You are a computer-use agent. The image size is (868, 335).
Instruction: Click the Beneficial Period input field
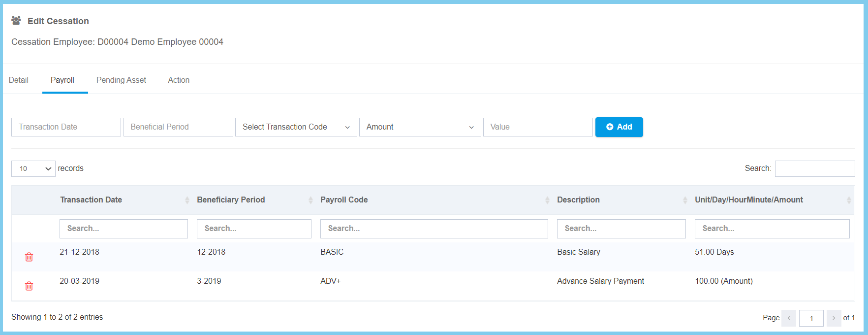tap(178, 127)
